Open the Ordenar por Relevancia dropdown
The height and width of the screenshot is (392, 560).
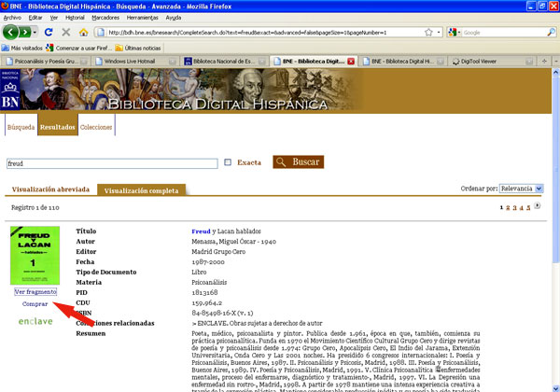(522, 189)
